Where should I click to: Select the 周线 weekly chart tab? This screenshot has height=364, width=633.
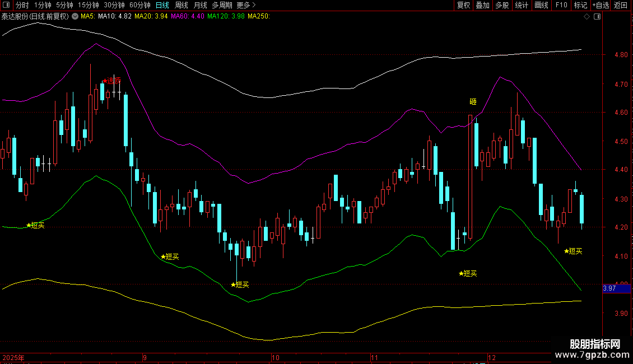181,5
